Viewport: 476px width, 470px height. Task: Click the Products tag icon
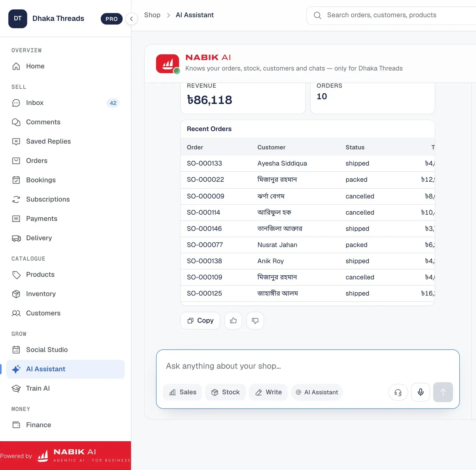16,275
